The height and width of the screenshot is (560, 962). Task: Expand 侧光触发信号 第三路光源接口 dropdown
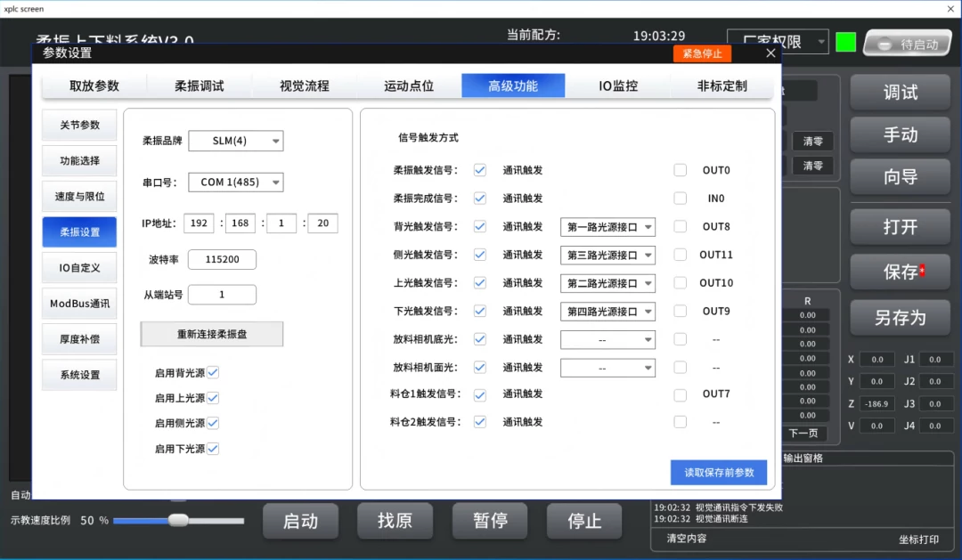[x=608, y=256]
